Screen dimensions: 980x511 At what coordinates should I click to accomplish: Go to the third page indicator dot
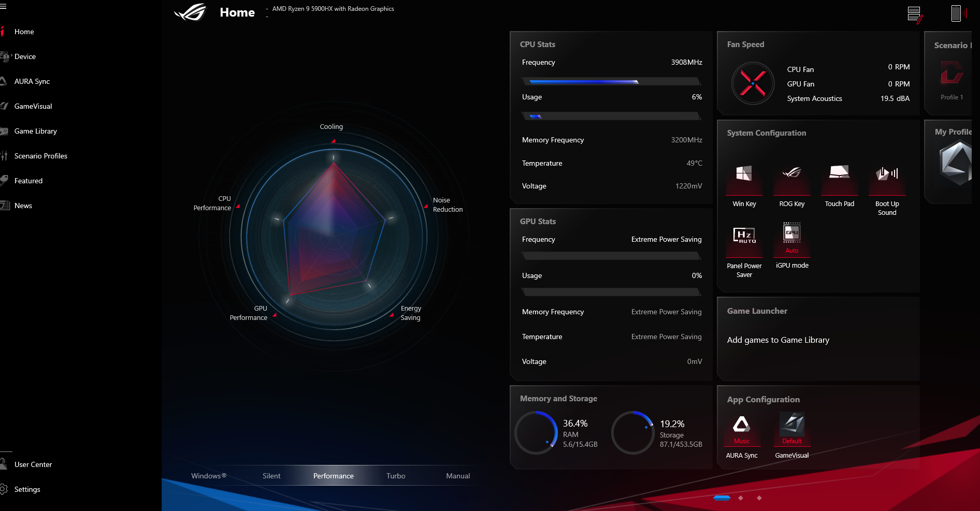[x=759, y=498]
